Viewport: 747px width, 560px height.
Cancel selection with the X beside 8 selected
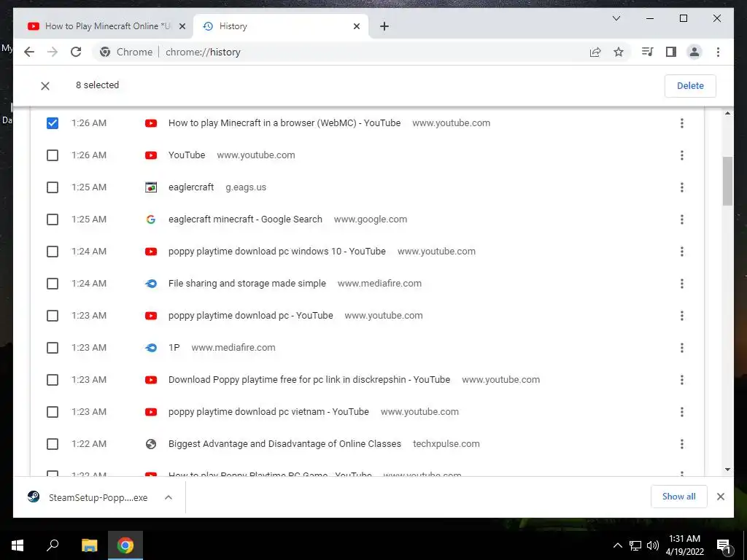(45, 86)
